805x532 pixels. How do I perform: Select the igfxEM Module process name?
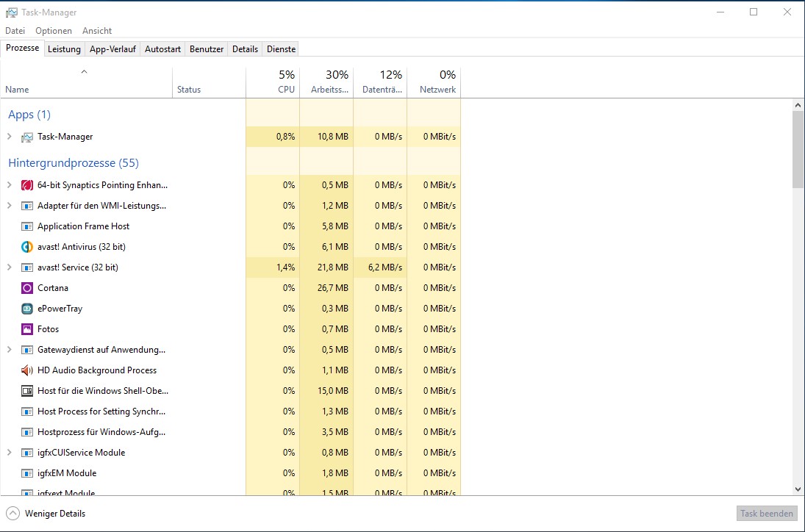point(67,473)
